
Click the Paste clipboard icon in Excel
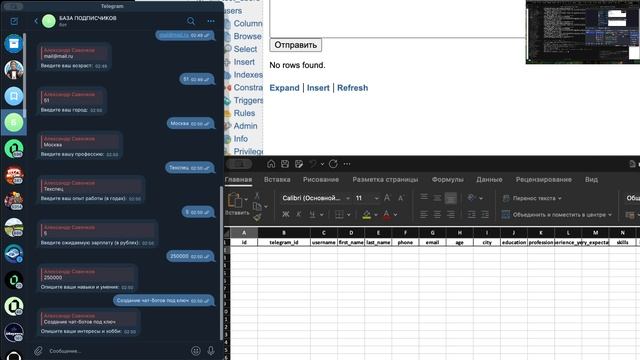click(x=235, y=200)
